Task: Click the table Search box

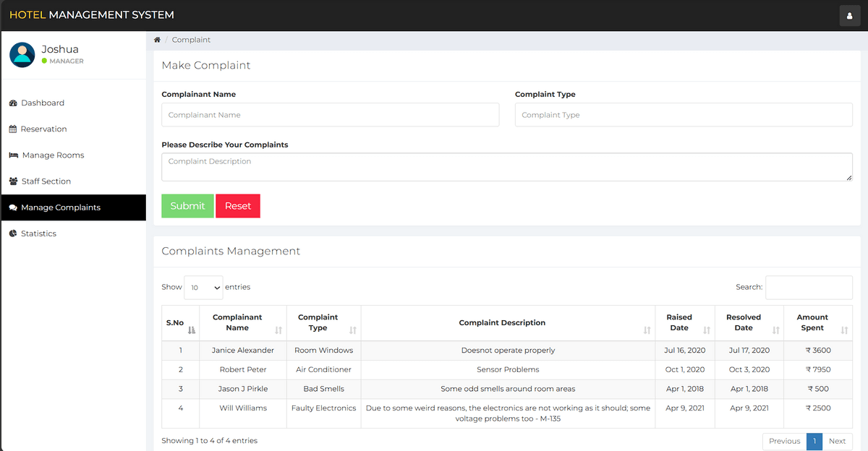Action: (x=809, y=288)
